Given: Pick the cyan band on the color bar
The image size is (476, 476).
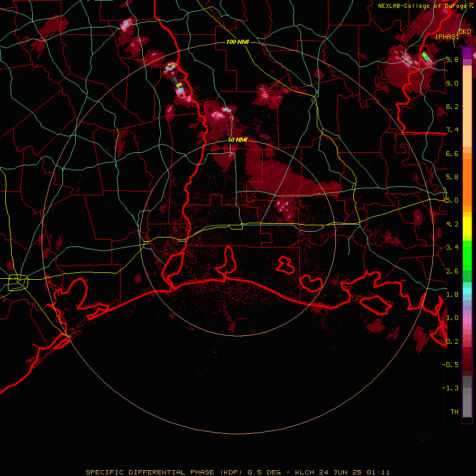Looking at the screenshot, I should click(467, 291).
